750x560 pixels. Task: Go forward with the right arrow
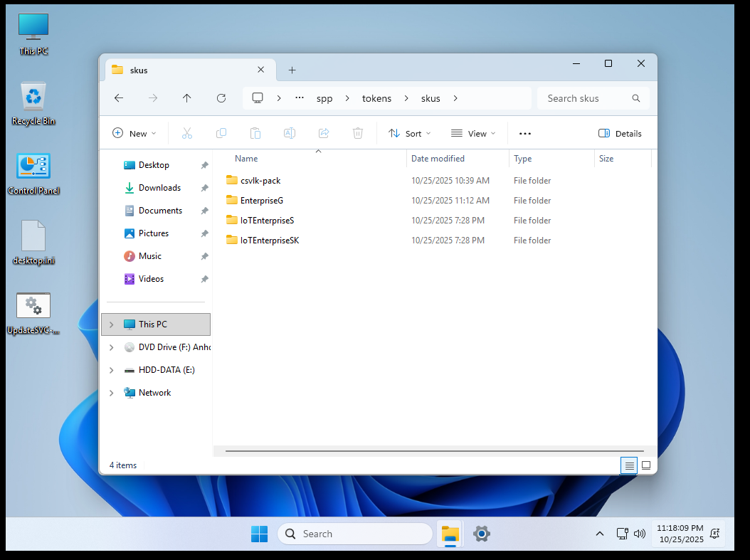click(153, 98)
